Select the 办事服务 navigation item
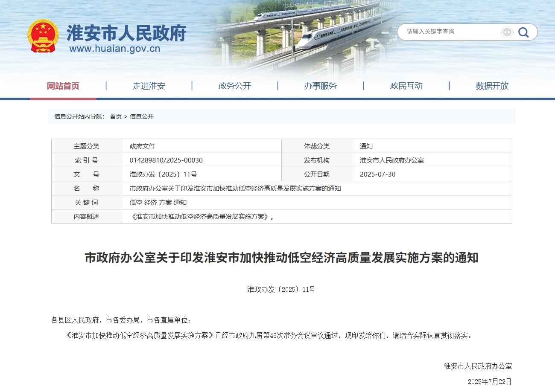555x392 pixels. [x=321, y=86]
